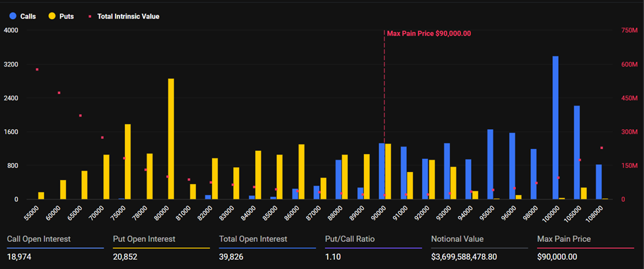Click the yellow put bar at 75000 strike

coord(127,162)
